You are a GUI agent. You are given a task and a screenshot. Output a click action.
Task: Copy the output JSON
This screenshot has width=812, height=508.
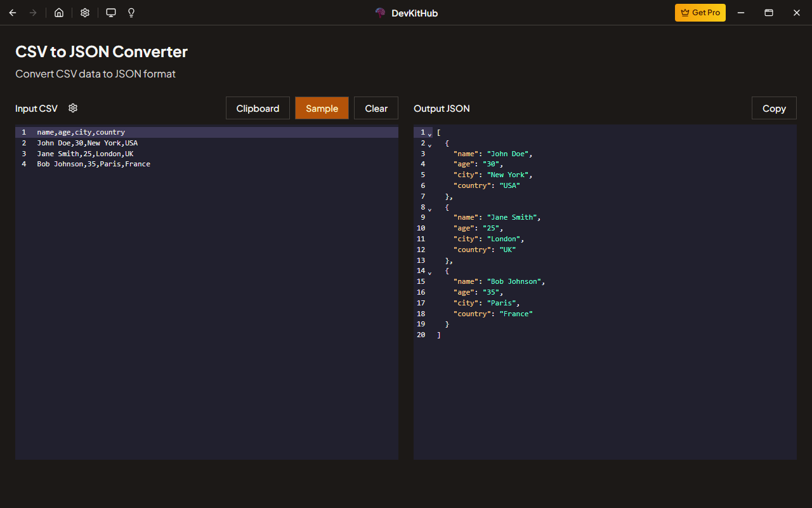pyautogui.click(x=774, y=108)
